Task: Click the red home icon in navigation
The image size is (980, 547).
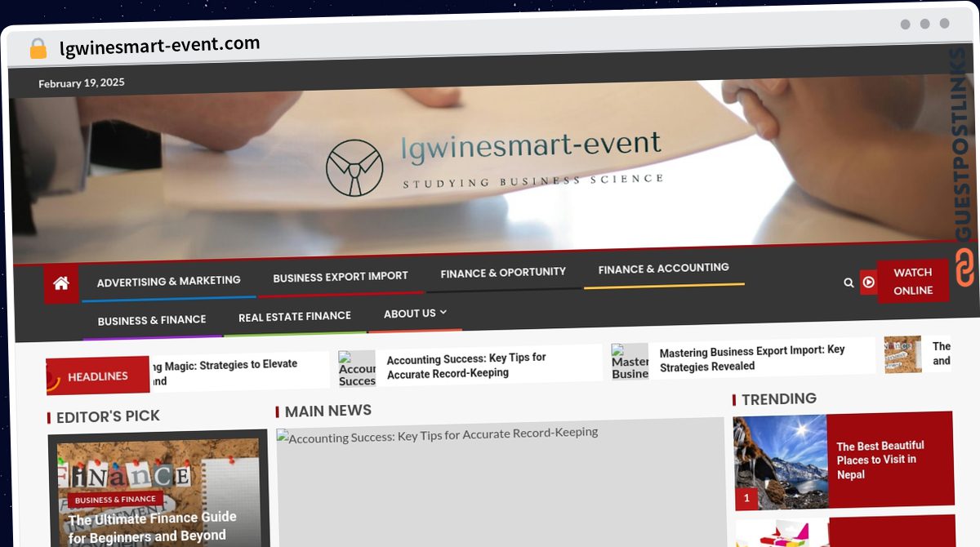Action: click(x=61, y=284)
